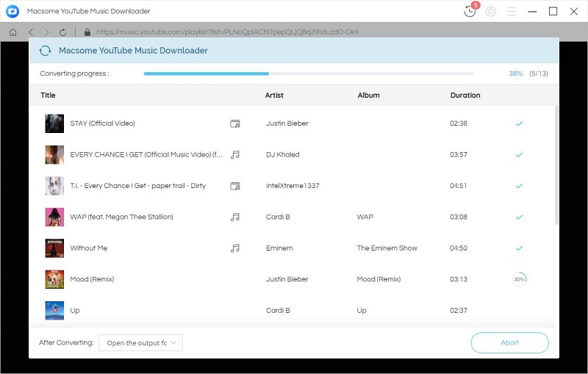
Task: Go to the home page icon
Action: pyautogui.click(x=12, y=32)
